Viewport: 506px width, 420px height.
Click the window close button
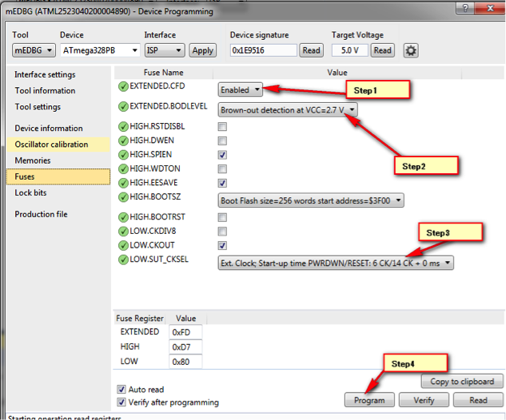pos(484,8)
